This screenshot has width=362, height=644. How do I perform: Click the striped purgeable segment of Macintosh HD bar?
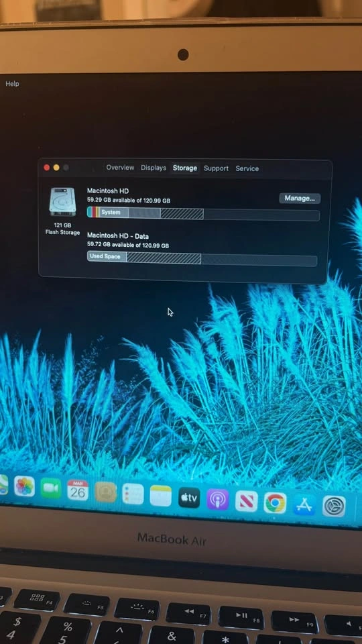(182, 213)
